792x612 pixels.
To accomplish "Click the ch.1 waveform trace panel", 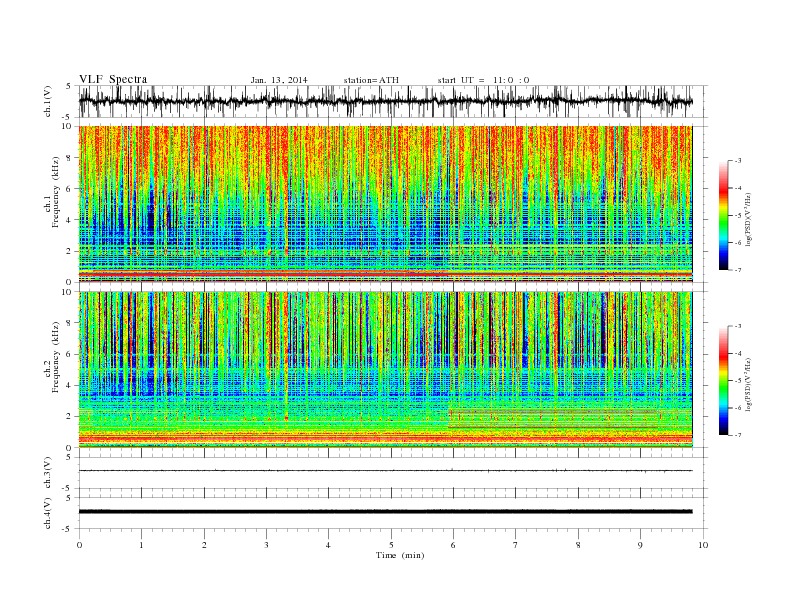I will [392, 101].
